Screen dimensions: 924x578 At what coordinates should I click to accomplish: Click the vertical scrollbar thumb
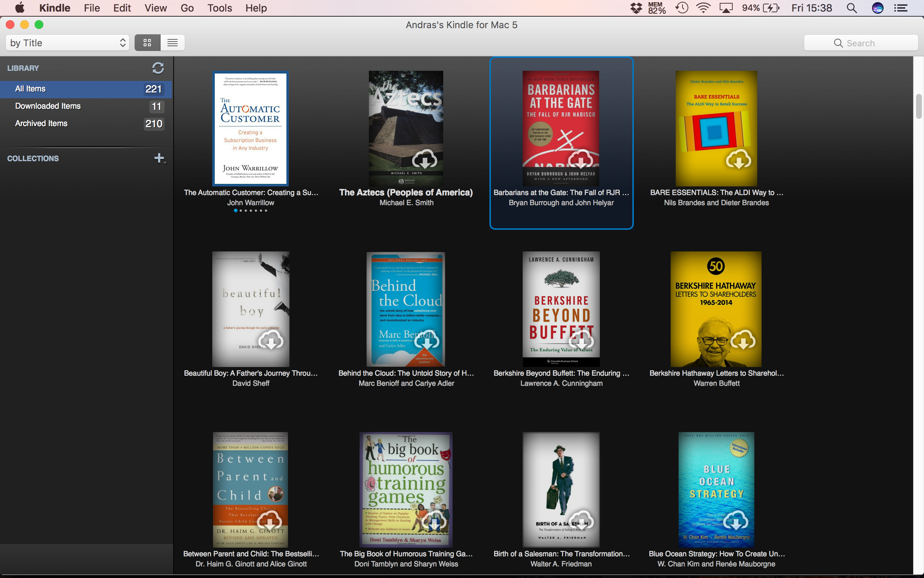coord(918,106)
